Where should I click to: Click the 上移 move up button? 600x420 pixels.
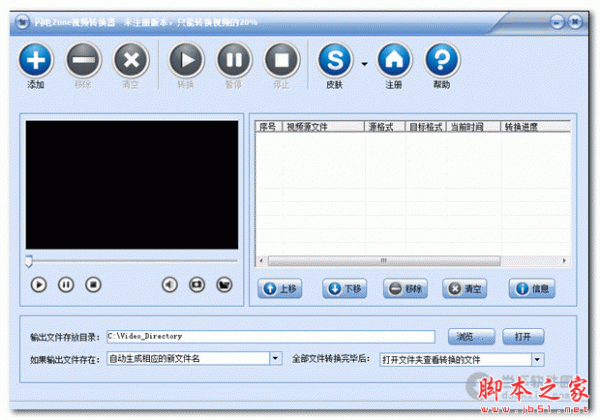280,288
